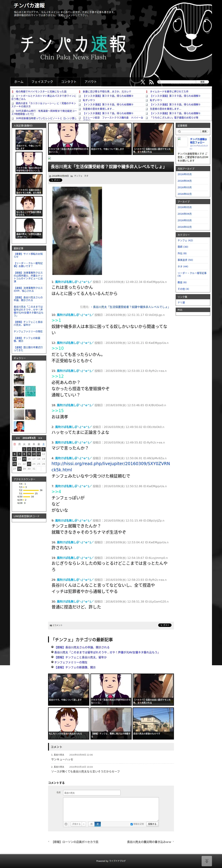
Task: Click the 名前 name input field
Action: [92, 793]
